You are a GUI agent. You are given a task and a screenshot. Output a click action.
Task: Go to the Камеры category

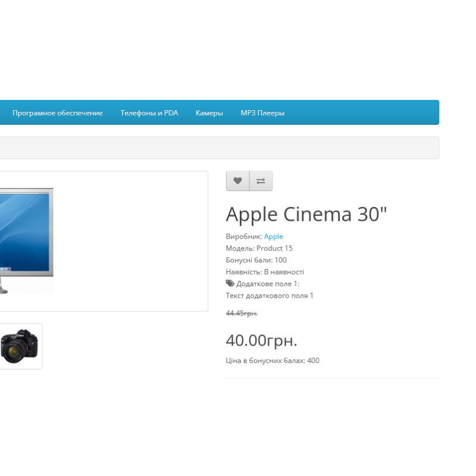[209, 113]
